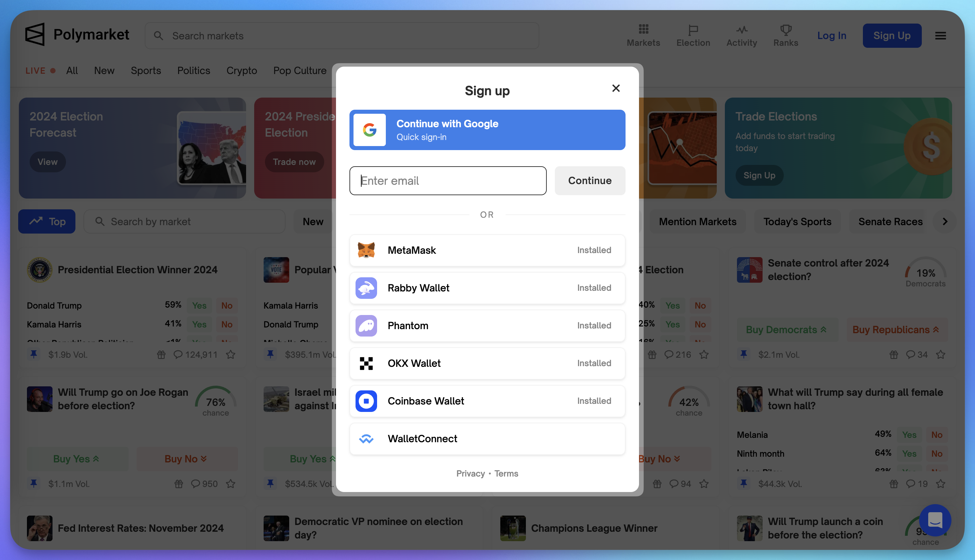The image size is (975, 560).
Task: Select the Today's Sports chip
Action: pos(797,221)
